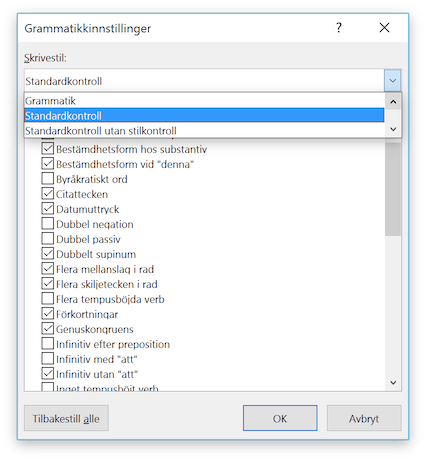
Task: Choose Standardkontroll utan stilkontroll option
Action: pos(204,131)
